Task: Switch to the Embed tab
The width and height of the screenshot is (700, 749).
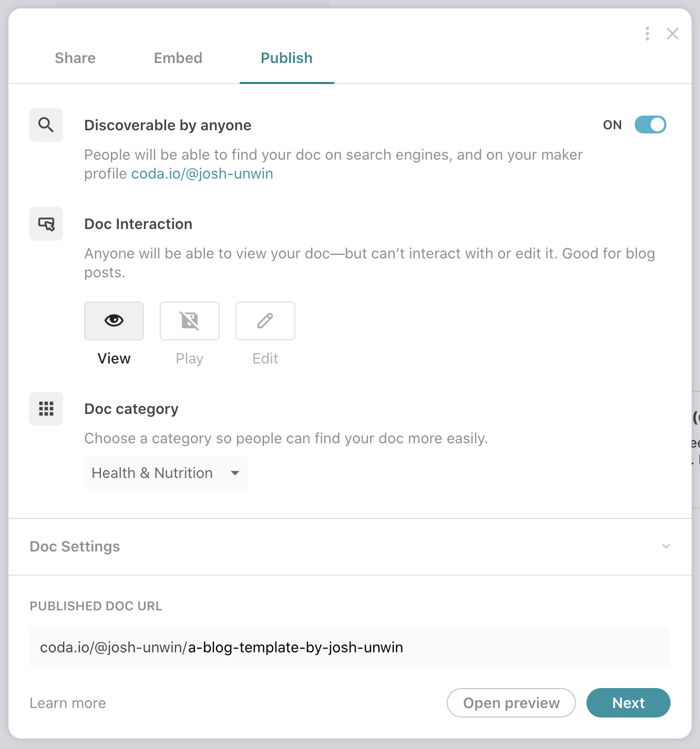Action: pyautogui.click(x=178, y=58)
